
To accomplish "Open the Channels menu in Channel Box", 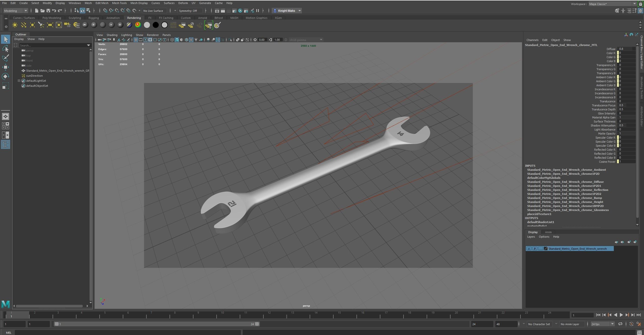I will tap(532, 40).
